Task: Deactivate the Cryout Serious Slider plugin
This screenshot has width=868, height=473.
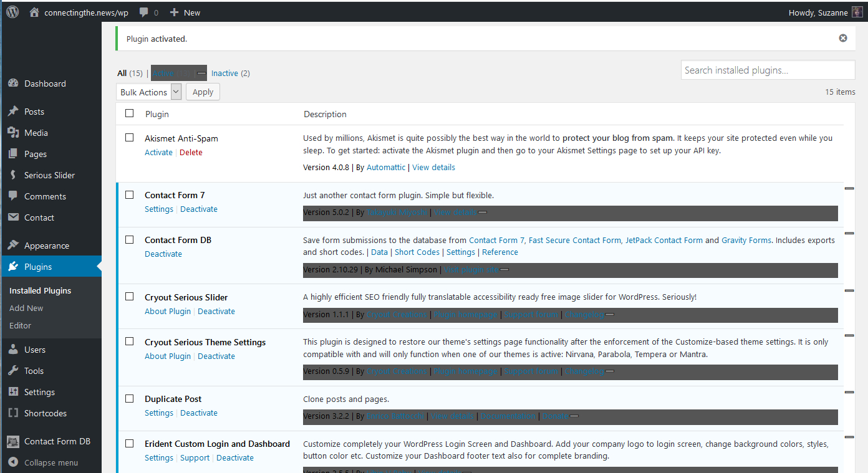Action: tap(216, 311)
